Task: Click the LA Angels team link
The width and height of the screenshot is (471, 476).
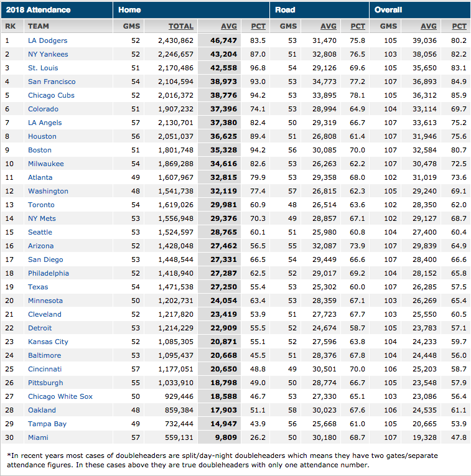Action: tap(45, 123)
